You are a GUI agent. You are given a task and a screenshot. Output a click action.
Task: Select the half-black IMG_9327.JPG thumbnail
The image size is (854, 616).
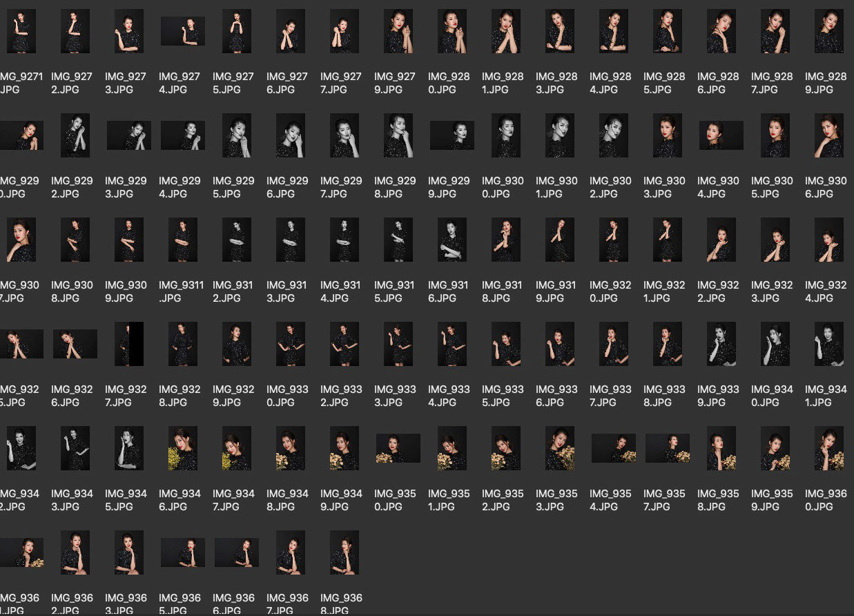(129, 344)
